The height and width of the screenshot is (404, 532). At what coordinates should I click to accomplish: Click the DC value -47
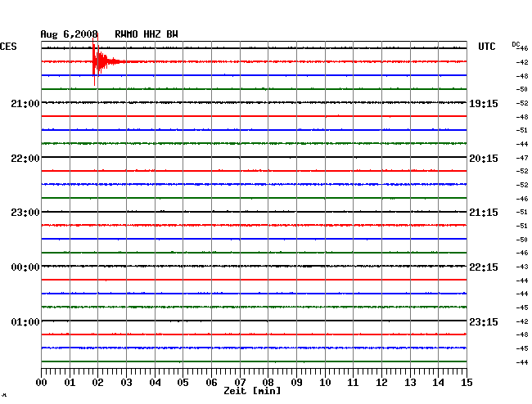point(522,158)
